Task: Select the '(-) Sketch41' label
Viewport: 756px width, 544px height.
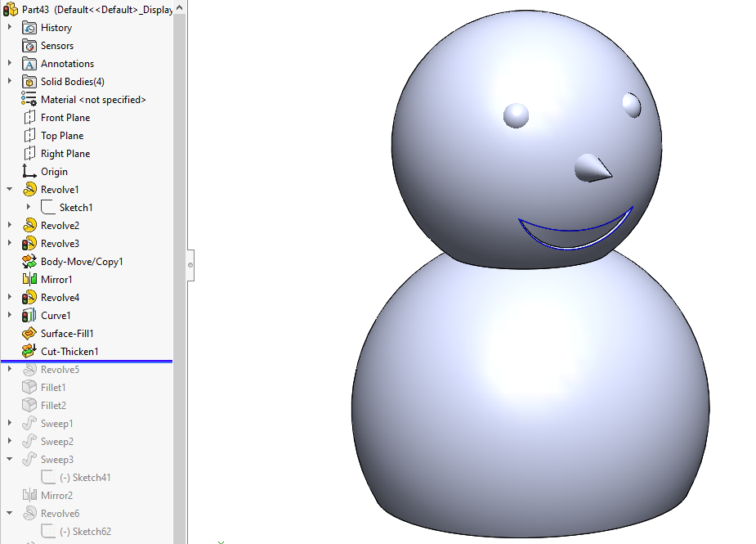Action: click(85, 478)
